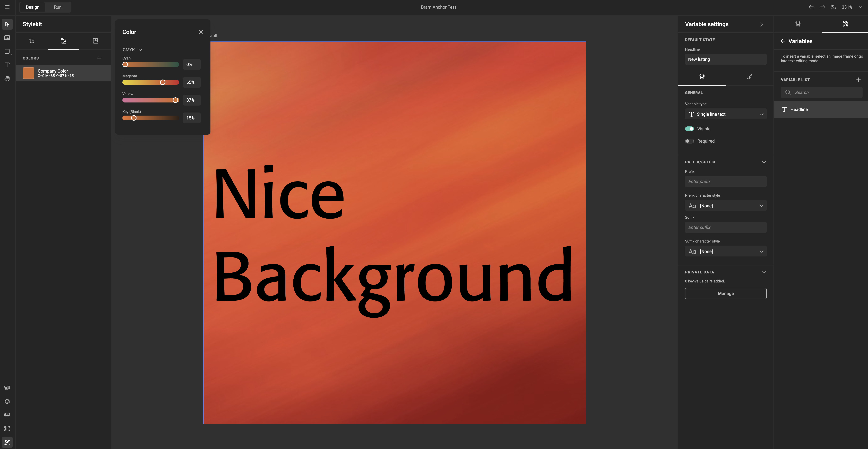Image resolution: width=868 pixels, height=449 pixels.
Task: Collapse the Prefix/Suffix section
Action: pos(764,162)
